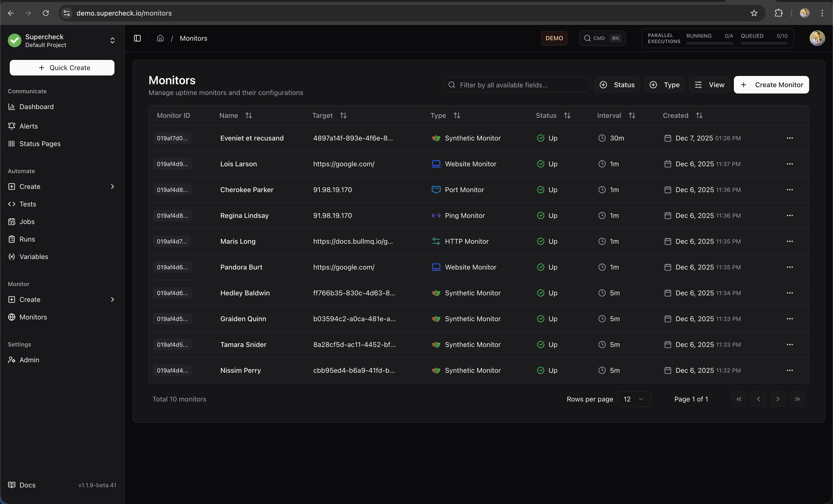Viewport: 833px width, 504px height.
Task: Open the actions menu for Lois Larson
Action: pyautogui.click(x=790, y=164)
